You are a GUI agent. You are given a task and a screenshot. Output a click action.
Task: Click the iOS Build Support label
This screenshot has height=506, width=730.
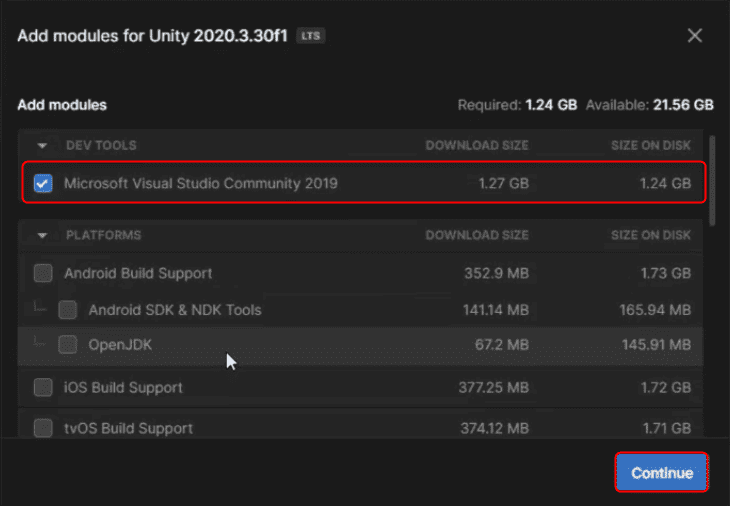pos(123,387)
